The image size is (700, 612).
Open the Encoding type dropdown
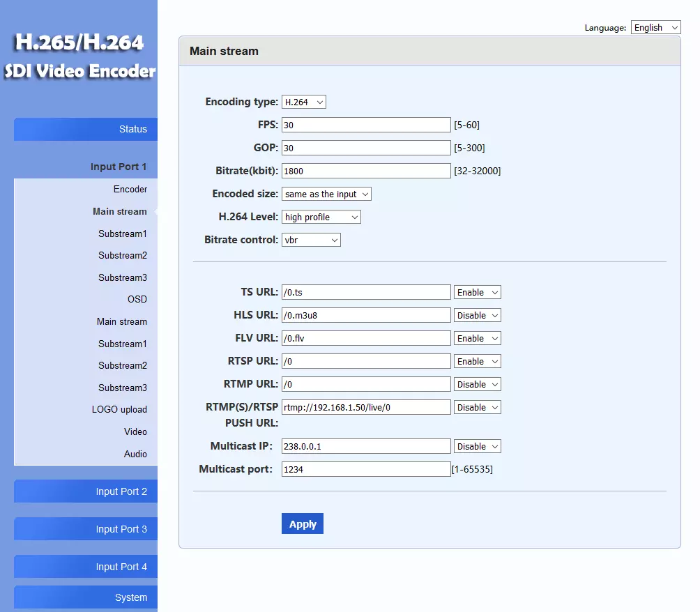pyautogui.click(x=303, y=102)
